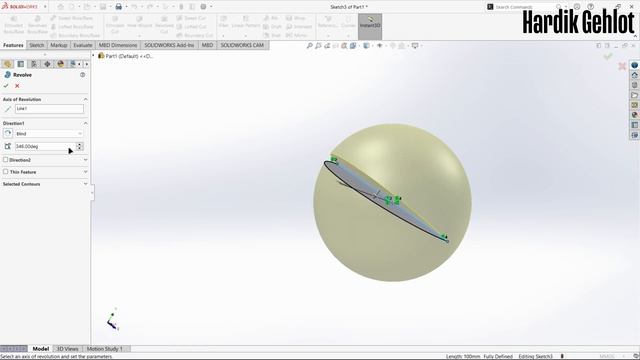Switch to the MBD Dimensions tab
This screenshot has width=640, height=360.
point(118,45)
